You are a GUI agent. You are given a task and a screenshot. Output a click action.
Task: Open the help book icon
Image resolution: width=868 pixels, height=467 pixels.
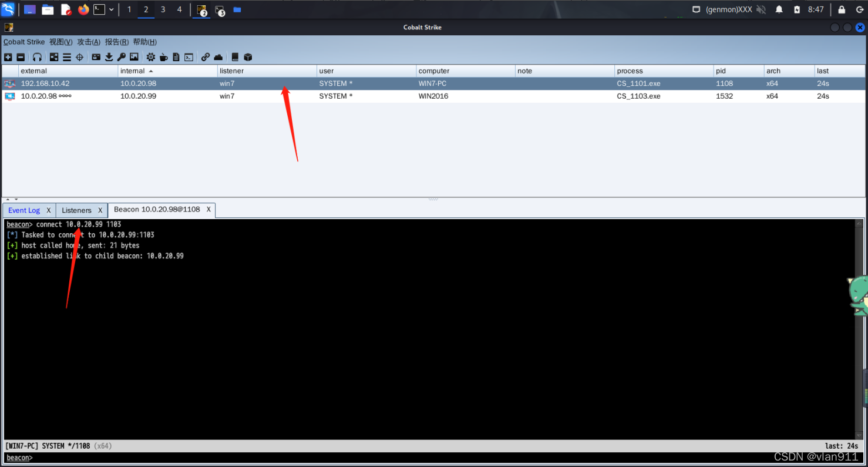click(235, 57)
